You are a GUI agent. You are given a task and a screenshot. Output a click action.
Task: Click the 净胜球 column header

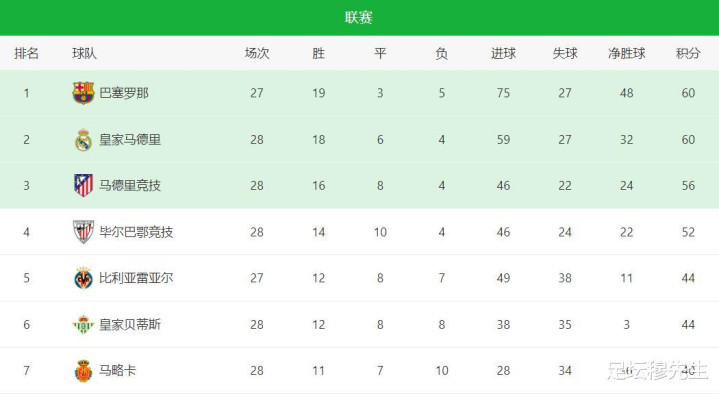pos(626,53)
